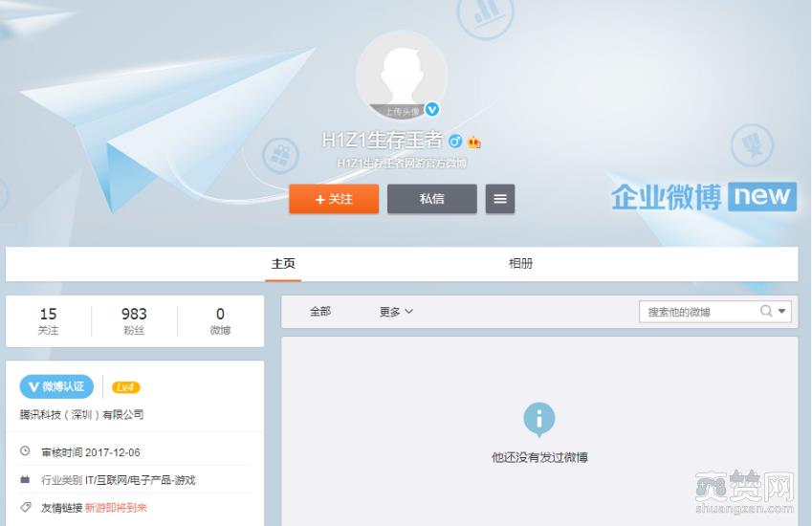Click the tag icon beside 友情链接
The width and height of the screenshot is (812, 526).
(x=26, y=507)
